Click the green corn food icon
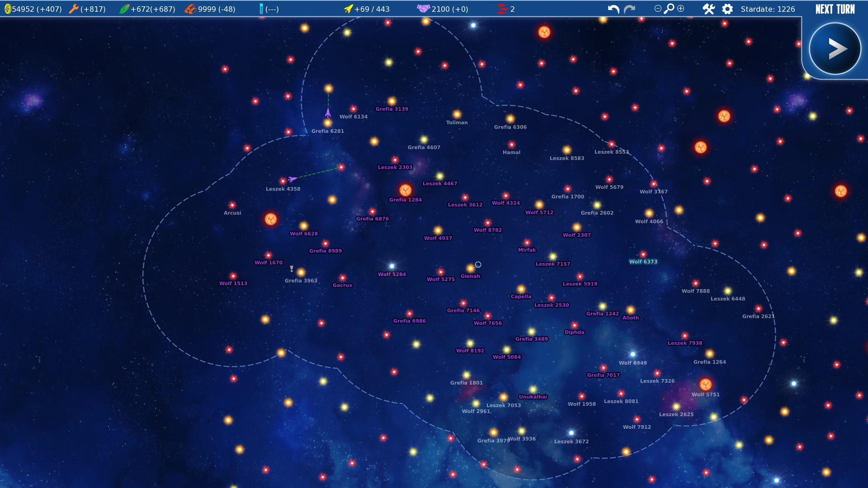 [124, 9]
